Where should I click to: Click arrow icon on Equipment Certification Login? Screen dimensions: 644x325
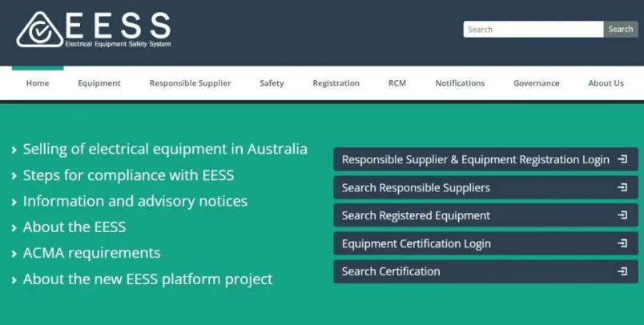click(622, 243)
